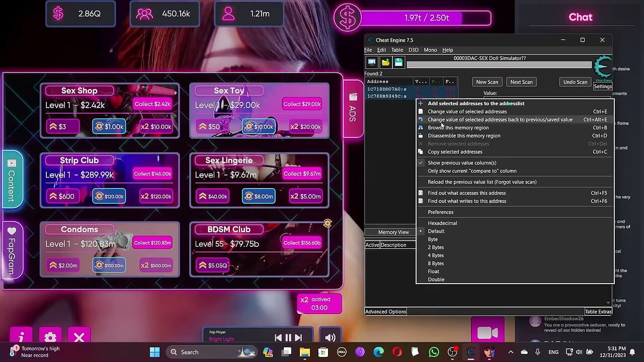Skip to next track in Fap Player
644x362 pixels.
(x=298, y=338)
